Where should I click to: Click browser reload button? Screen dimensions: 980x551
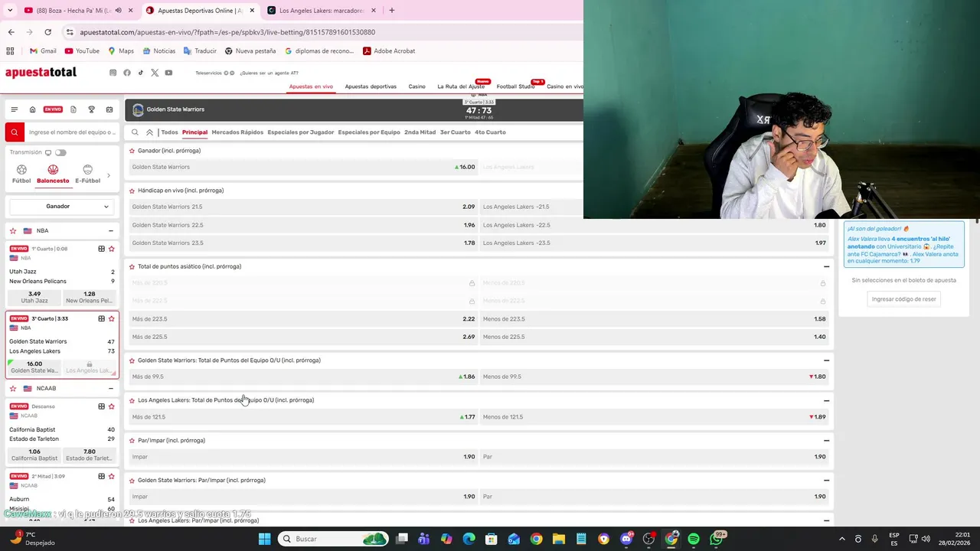(x=47, y=32)
